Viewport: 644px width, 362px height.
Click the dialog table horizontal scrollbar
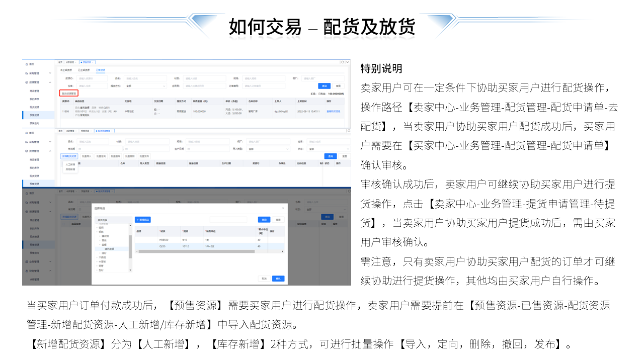(197, 251)
